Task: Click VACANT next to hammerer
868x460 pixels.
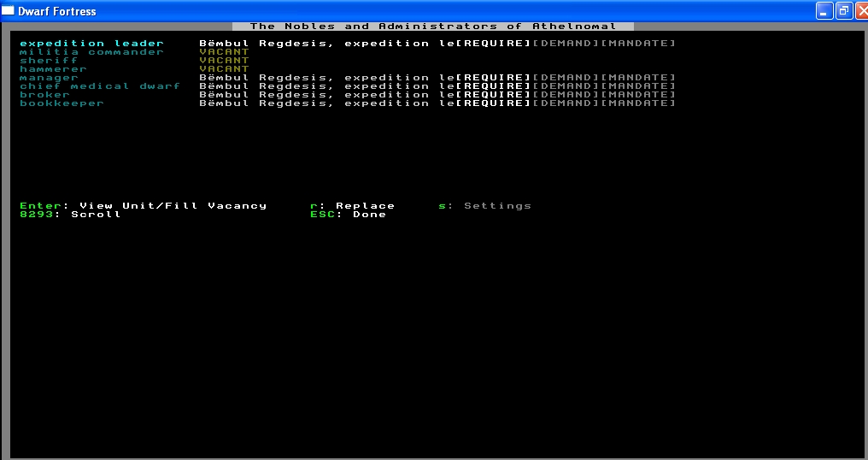Action: coord(224,69)
